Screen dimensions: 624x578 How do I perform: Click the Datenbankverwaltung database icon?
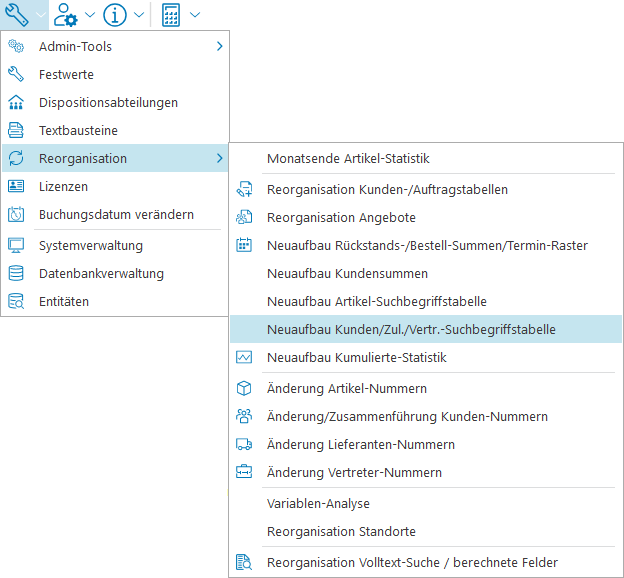click(x=16, y=273)
